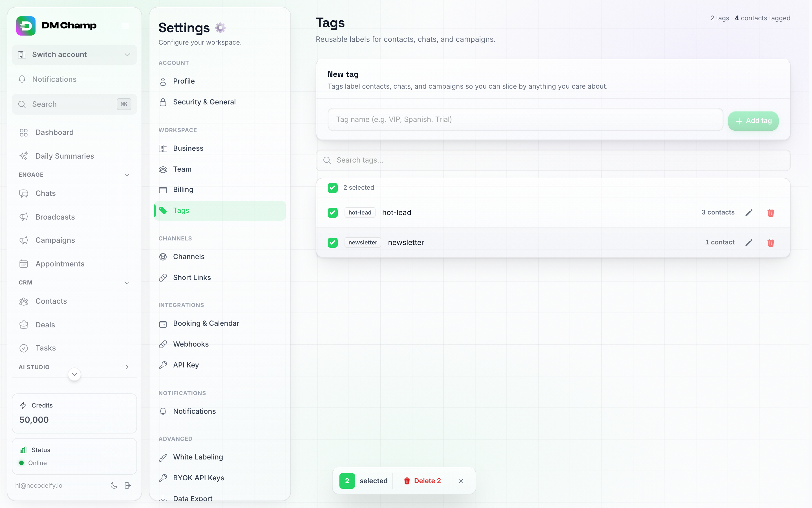The image size is (812, 508).
Task: Click the Webhooks link icon
Action: [163, 344]
